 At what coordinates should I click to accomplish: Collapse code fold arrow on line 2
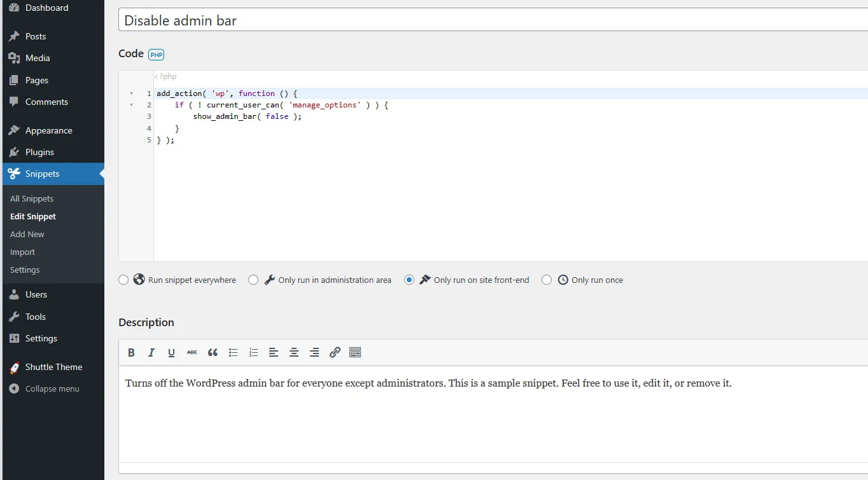(132, 105)
